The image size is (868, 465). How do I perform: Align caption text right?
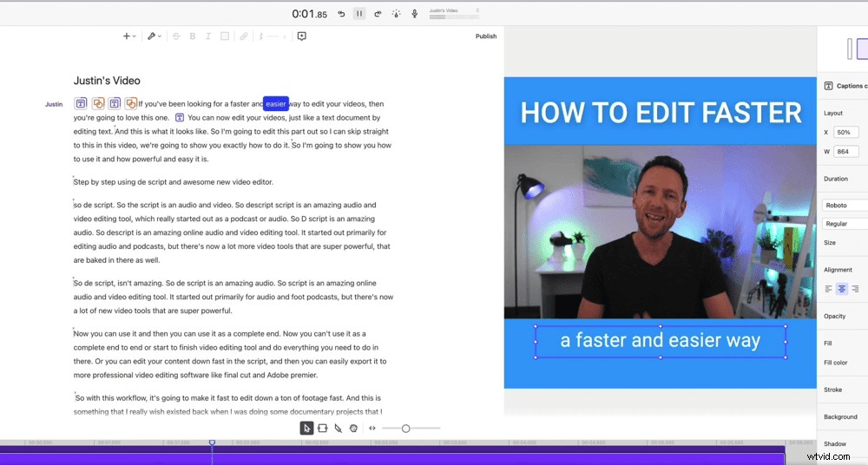[855, 289]
